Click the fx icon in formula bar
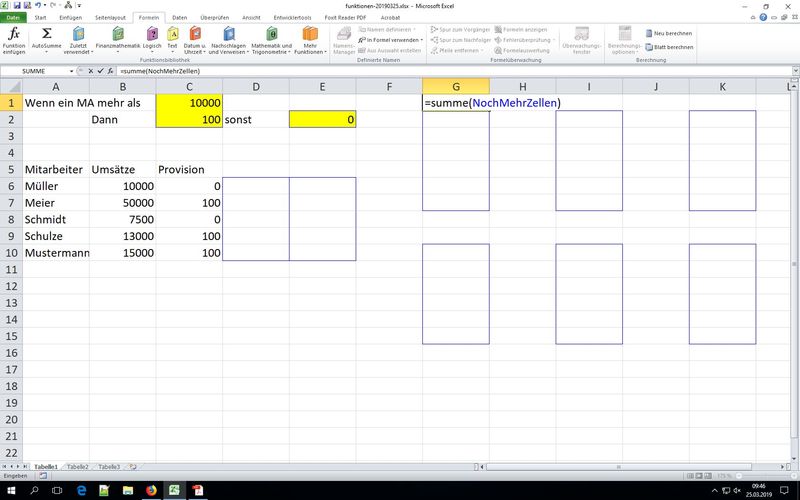Viewport: 800px width, 500px height. pos(110,71)
